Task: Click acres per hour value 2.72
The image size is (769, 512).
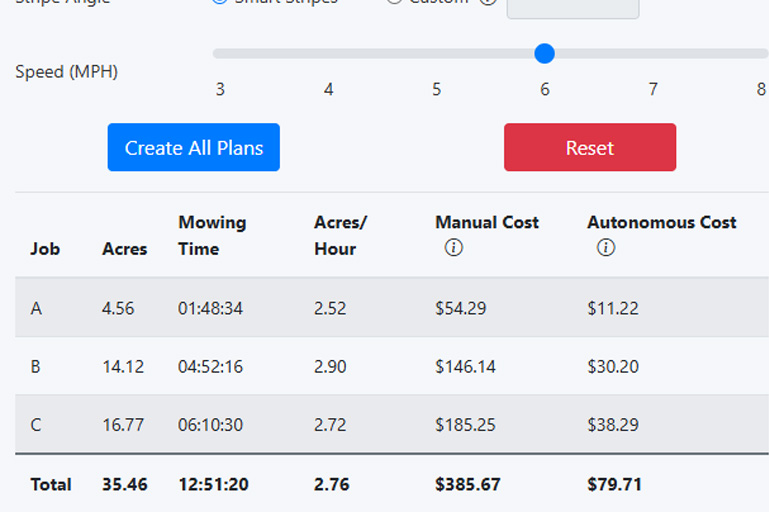Action: coord(330,424)
